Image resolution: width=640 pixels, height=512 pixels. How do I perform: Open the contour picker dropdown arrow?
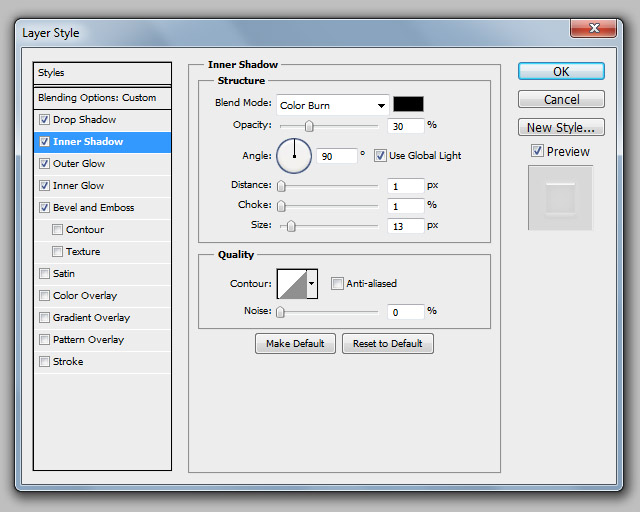pyautogui.click(x=312, y=283)
